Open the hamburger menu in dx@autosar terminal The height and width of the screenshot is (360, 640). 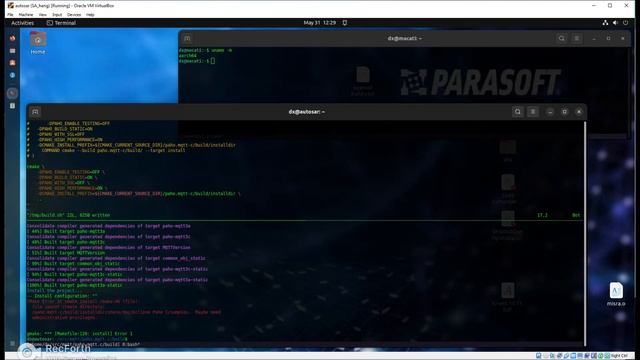533,111
